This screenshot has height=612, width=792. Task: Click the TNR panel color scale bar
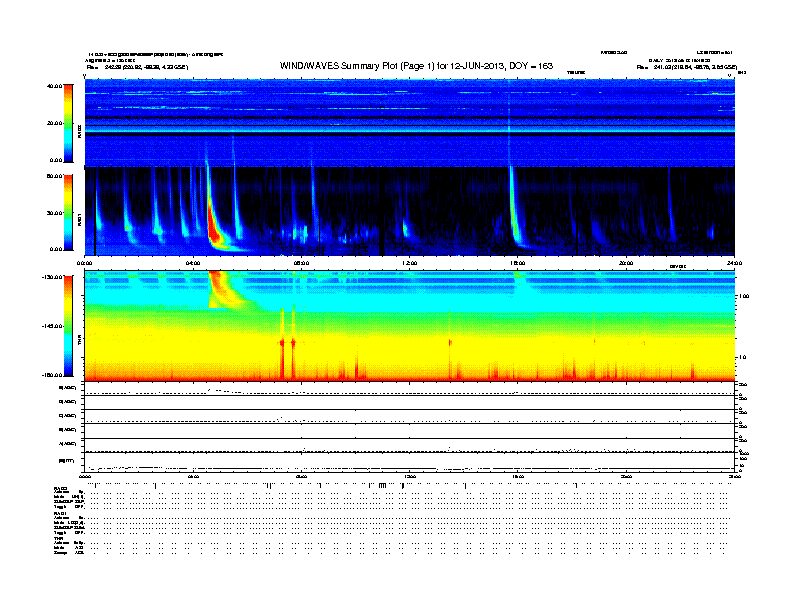coord(68,326)
